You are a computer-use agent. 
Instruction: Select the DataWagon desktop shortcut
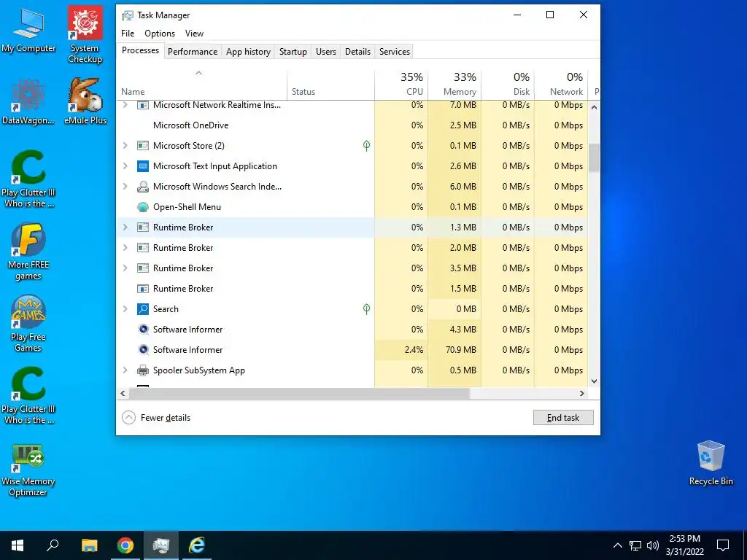click(28, 102)
